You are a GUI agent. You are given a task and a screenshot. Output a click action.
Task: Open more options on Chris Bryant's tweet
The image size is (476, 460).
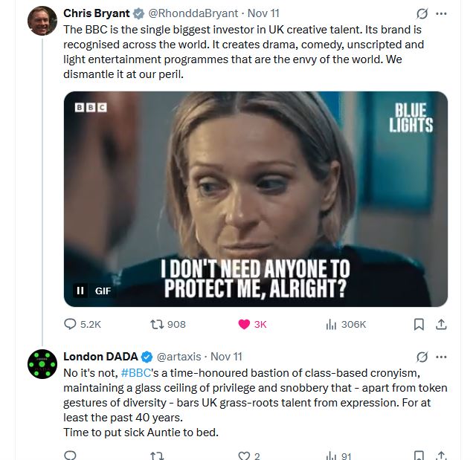[x=441, y=13]
